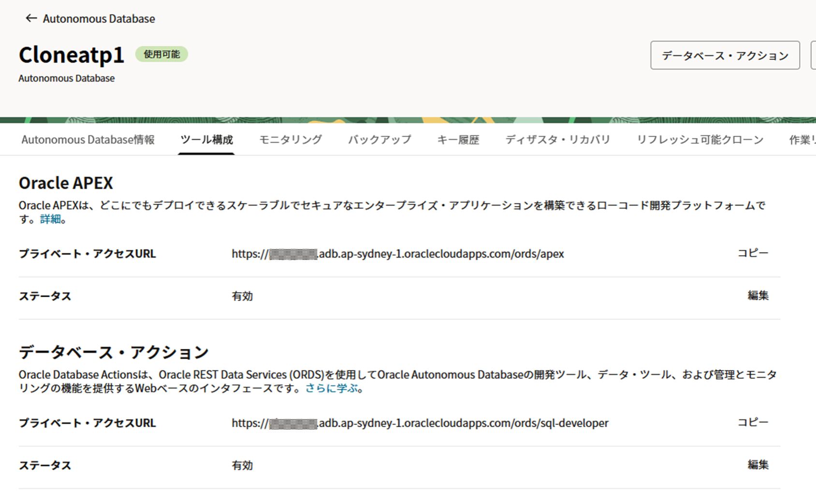Select the ツール構成 tab
Viewport: 816px width, 504px height.
206,140
